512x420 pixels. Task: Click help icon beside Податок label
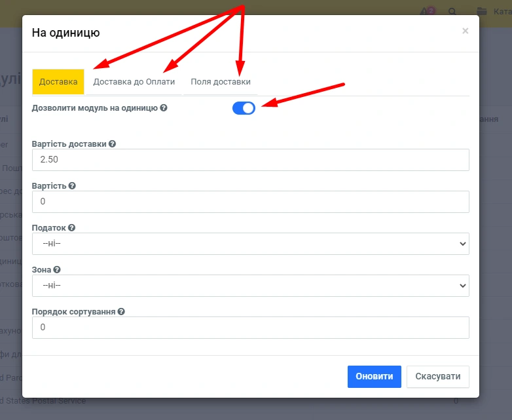point(72,227)
